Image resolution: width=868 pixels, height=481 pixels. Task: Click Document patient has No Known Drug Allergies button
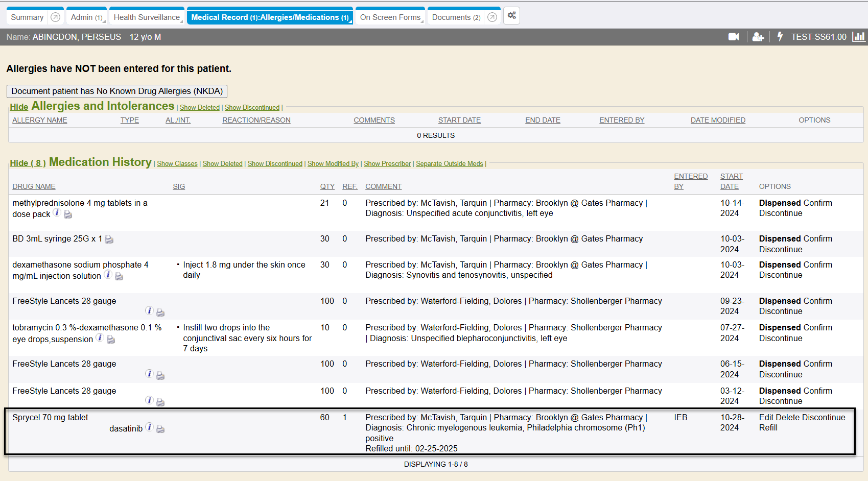[x=117, y=91]
